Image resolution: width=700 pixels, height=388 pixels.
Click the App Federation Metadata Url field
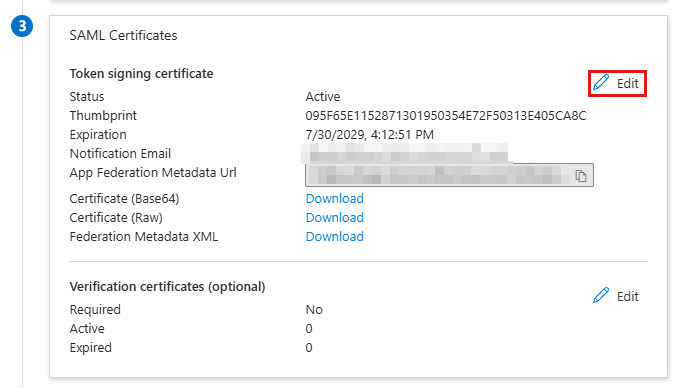tap(449, 175)
